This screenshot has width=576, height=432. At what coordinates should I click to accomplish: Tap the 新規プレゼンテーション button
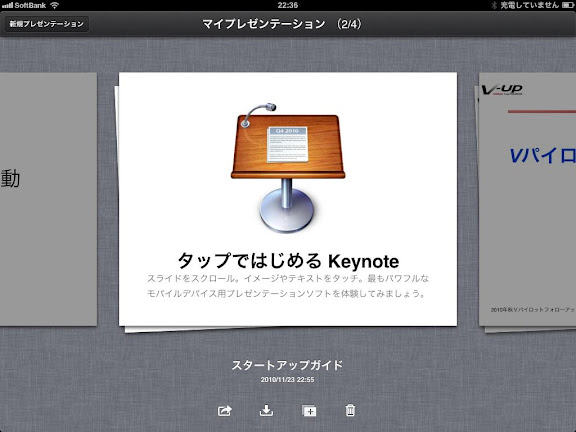(46, 24)
